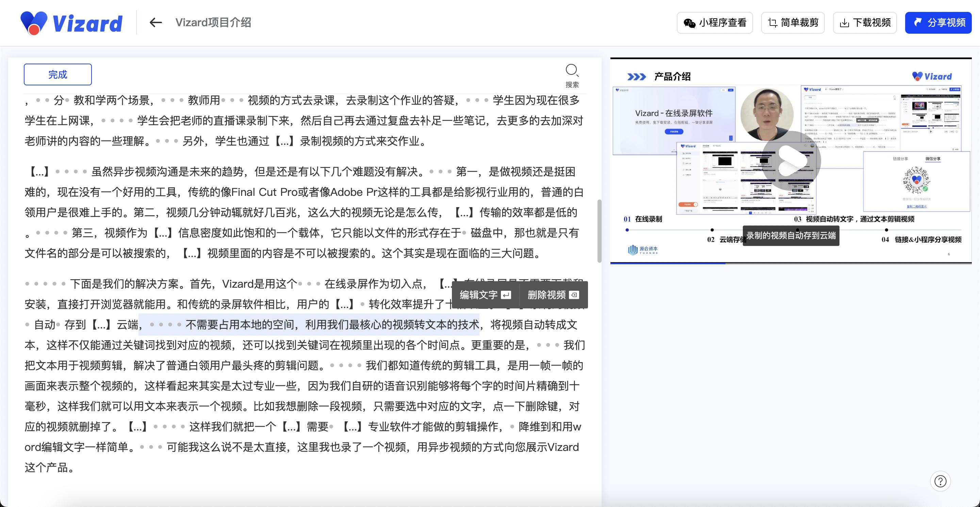Click the text 专业软件才能做的剪辑操作

point(433,427)
